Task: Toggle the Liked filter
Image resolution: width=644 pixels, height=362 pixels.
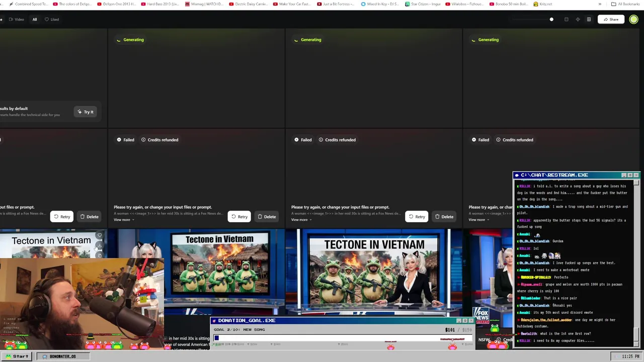Action: point(51,20)
